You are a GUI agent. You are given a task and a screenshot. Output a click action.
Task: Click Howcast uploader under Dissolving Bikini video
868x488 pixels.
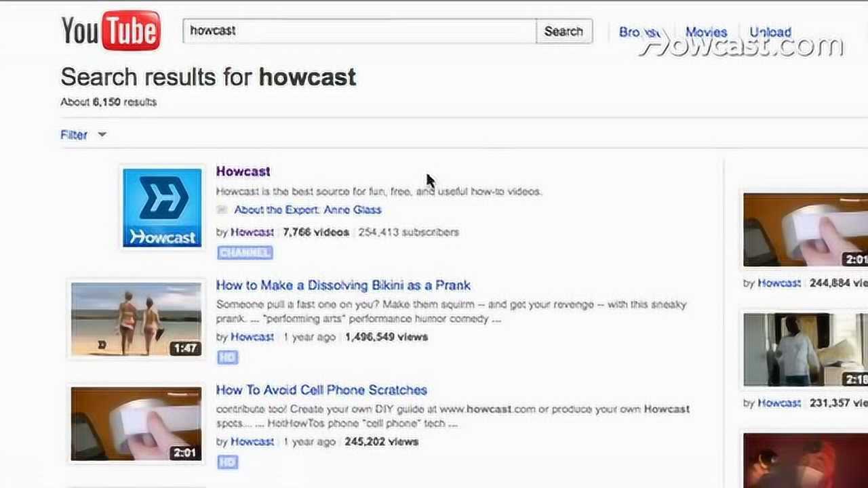pyautogui.click(x=252, y=337)
